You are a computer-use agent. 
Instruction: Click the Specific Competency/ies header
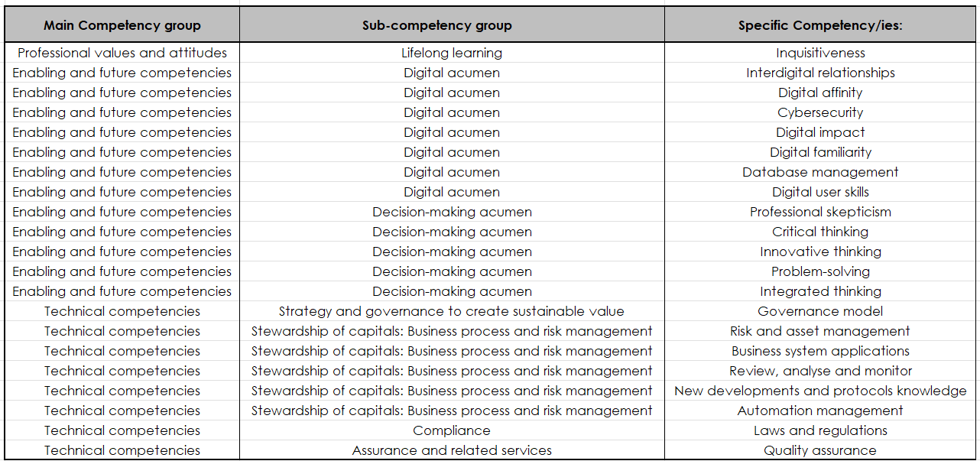[820, 25]
